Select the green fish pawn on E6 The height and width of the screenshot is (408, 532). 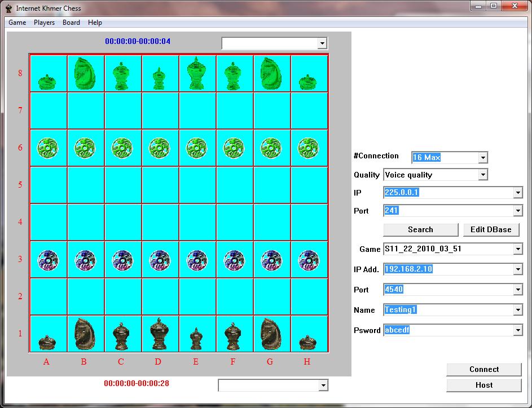(196, 148)
